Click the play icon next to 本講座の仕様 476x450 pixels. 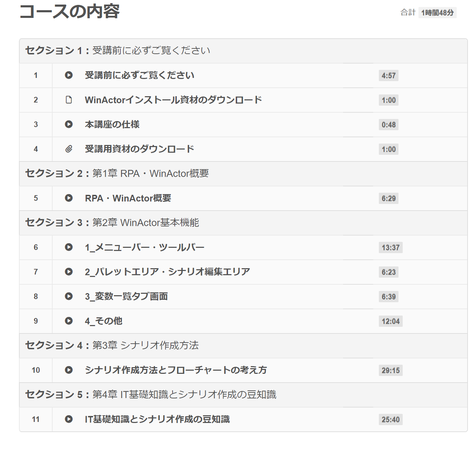69,125
